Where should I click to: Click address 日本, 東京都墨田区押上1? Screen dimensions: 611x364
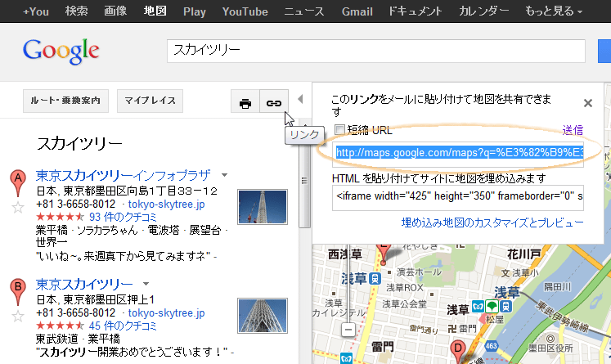(96, 299)
